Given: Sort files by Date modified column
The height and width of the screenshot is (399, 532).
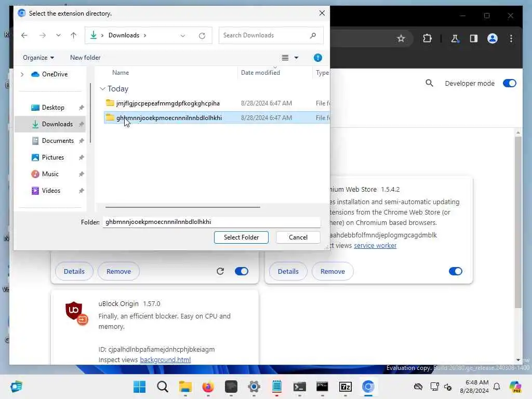Looking at the screenshot, I should [x=260, y=73].
